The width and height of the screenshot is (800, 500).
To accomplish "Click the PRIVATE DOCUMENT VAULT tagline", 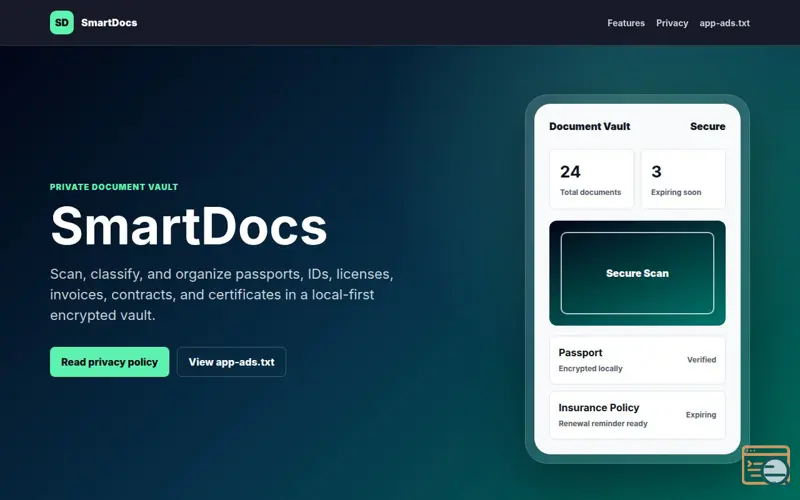I will pyautogui.click(x=114, y=187).
